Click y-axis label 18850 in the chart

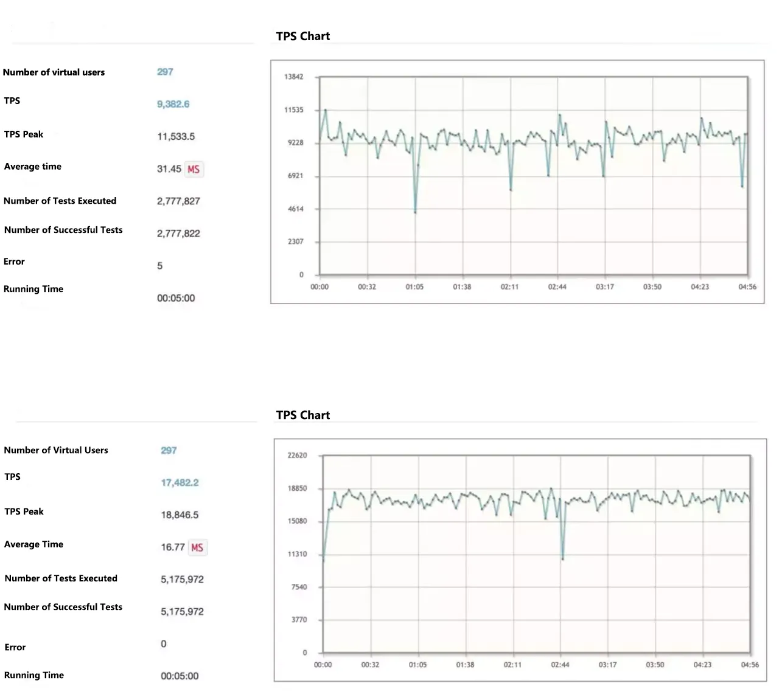click(297, 488)
